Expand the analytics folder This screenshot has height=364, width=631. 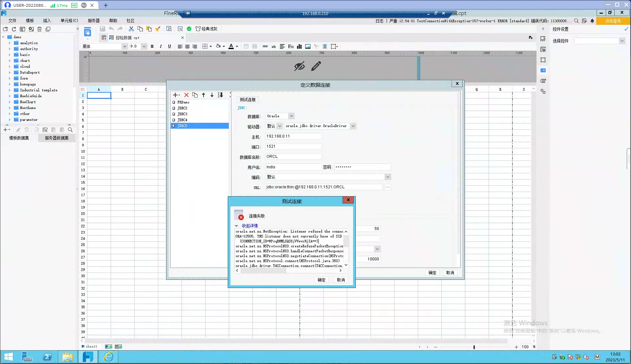point(9,43)
